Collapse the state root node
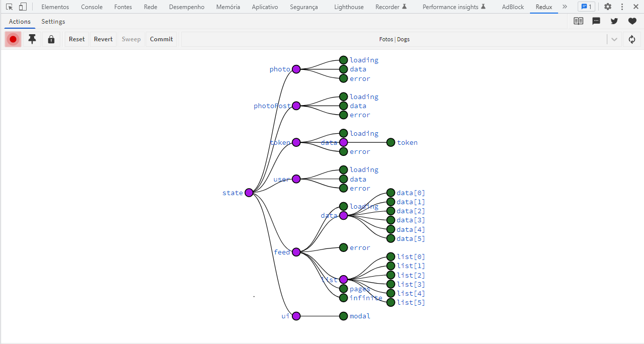 tap(249, 192)
